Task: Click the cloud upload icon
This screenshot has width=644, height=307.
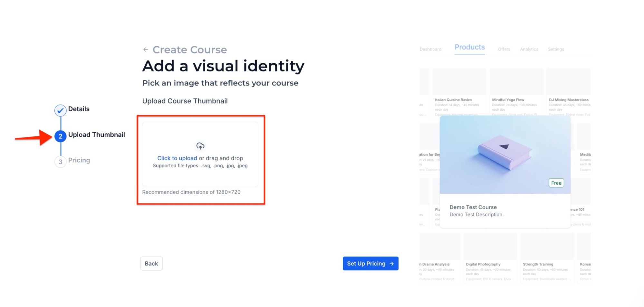Action: [x=200, y=146]
